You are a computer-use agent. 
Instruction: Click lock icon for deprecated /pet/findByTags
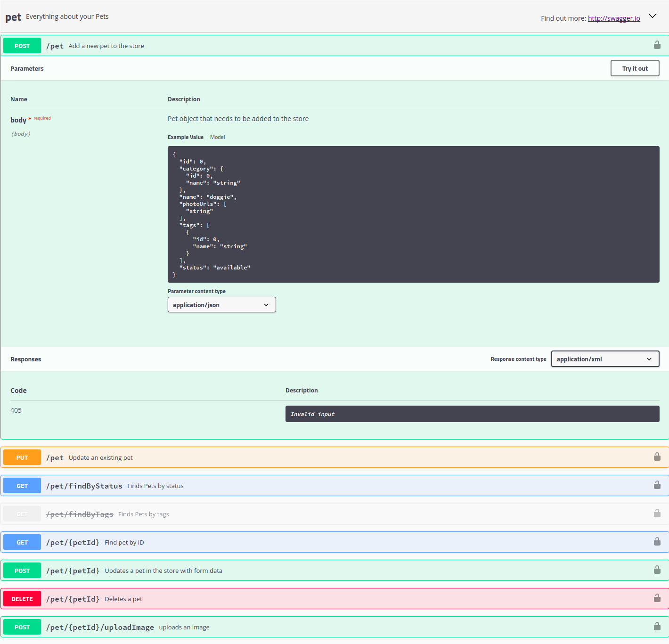pyautogui.click(x=657, y=514)
